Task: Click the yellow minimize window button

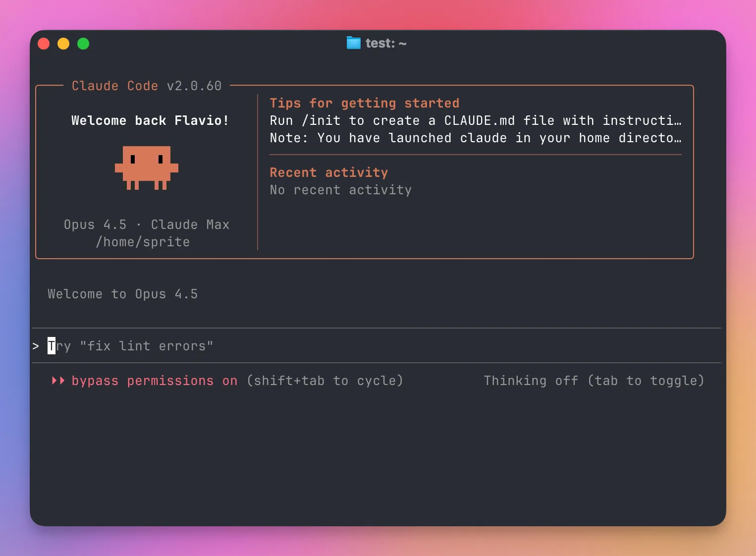Action: point(63,44)
